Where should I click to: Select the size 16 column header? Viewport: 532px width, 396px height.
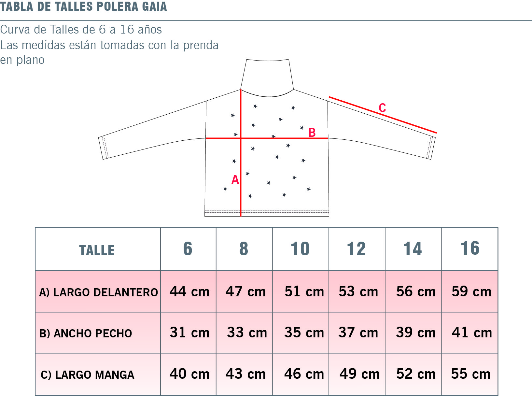[469, 248]
